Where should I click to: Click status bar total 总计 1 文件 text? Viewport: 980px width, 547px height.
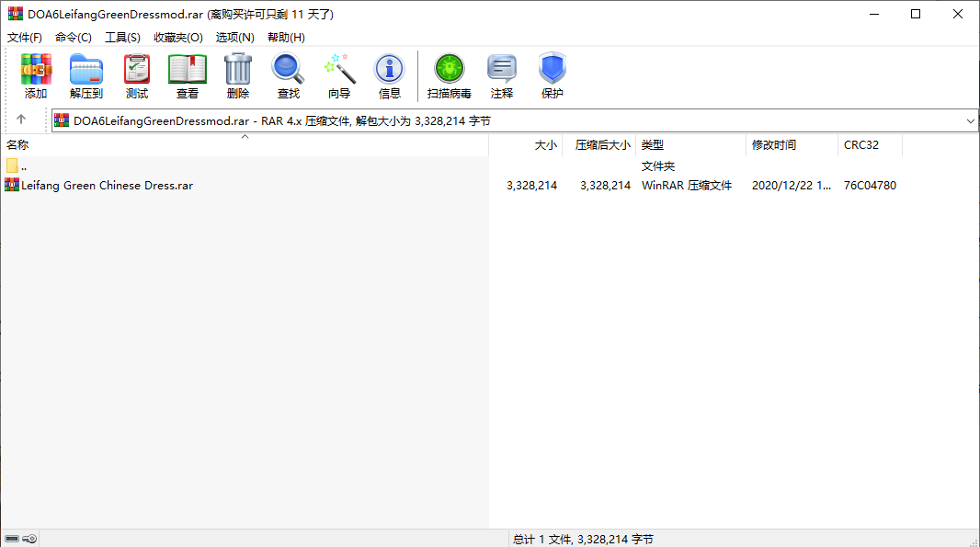(583, 539)
